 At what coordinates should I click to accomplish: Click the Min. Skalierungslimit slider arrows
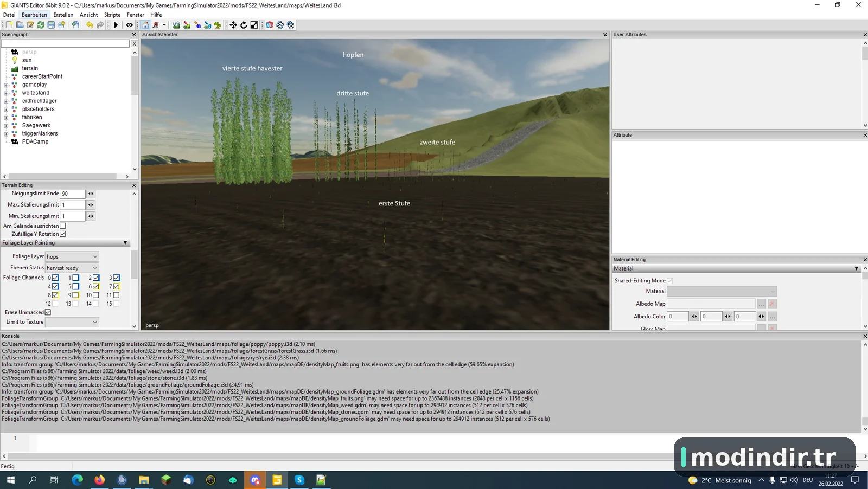click(91, 216)
